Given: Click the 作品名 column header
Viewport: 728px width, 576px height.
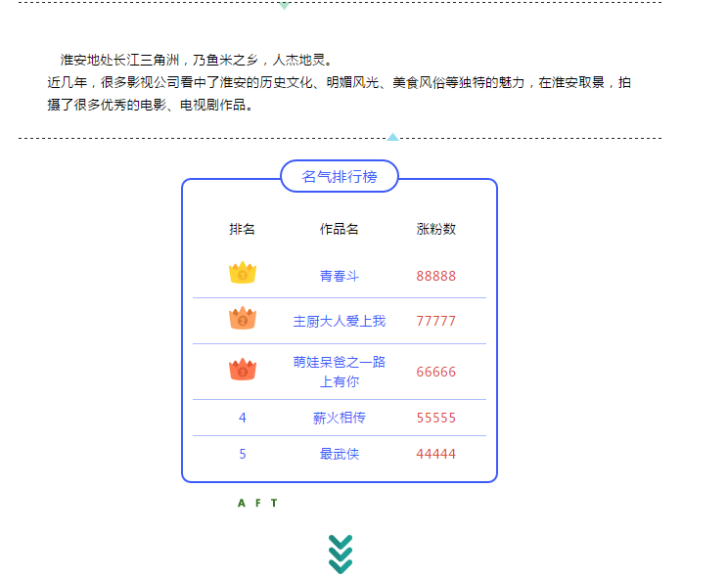Looking at the screenshot, I should [x=340, y=229].
